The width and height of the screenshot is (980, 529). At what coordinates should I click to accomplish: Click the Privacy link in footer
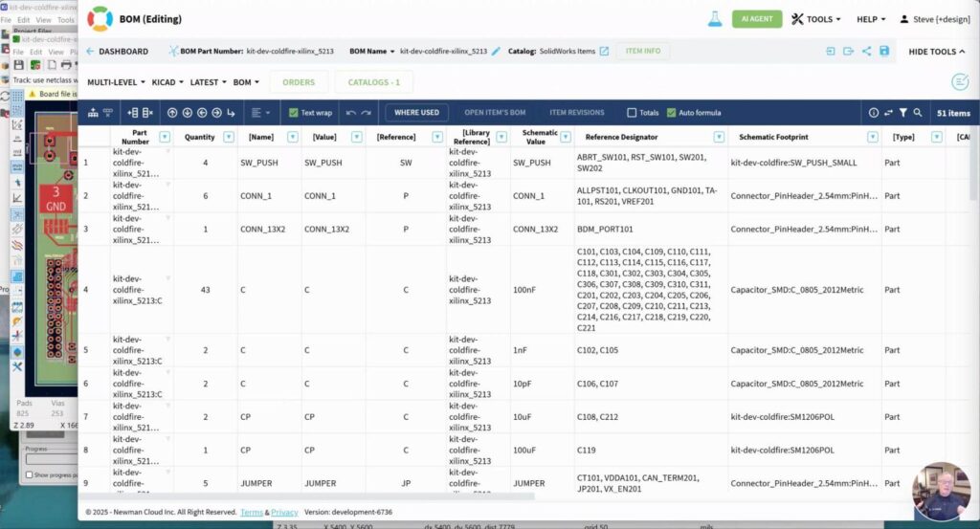284,512
